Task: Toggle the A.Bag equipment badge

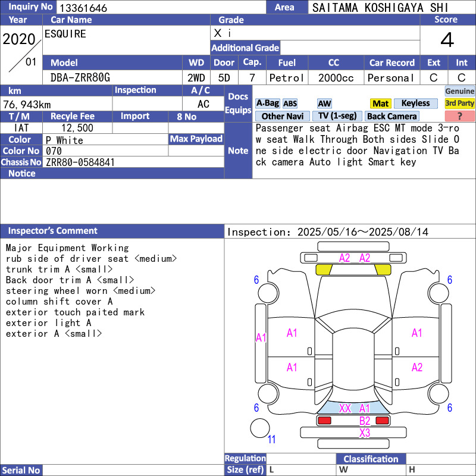Action: pyautogui.click(x=267, y=104)
